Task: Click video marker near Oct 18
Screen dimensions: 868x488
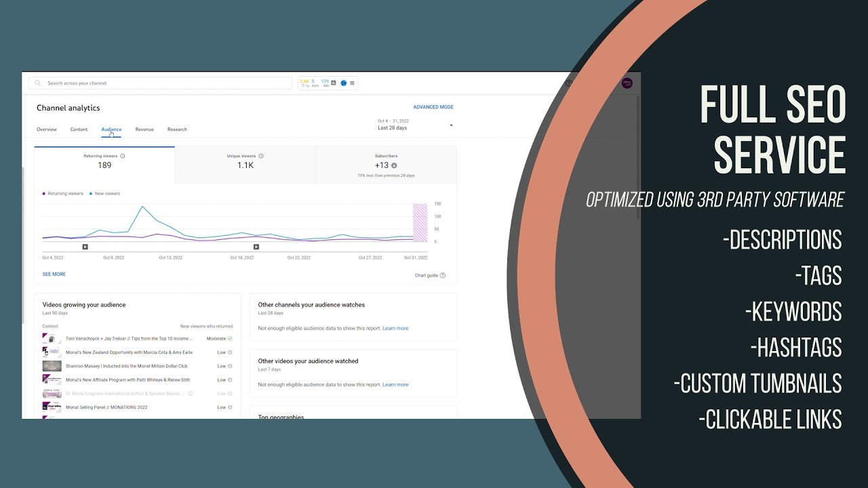Action: click(256, 247)
